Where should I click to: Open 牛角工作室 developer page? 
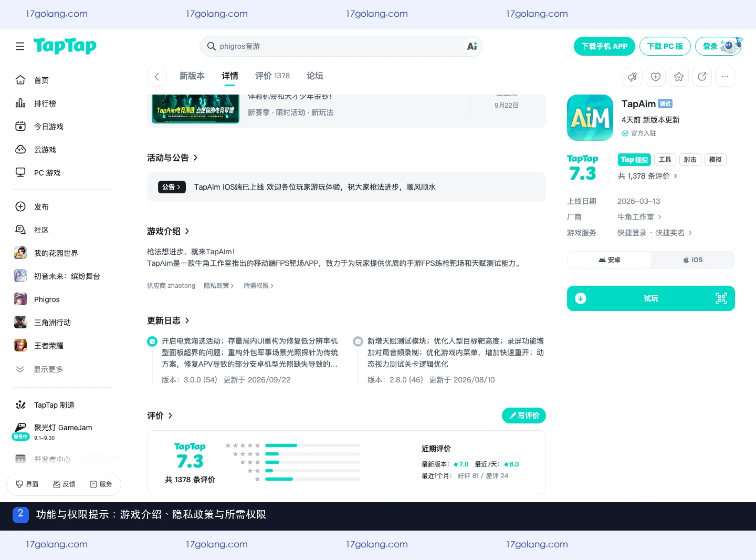tap(639, 217)
